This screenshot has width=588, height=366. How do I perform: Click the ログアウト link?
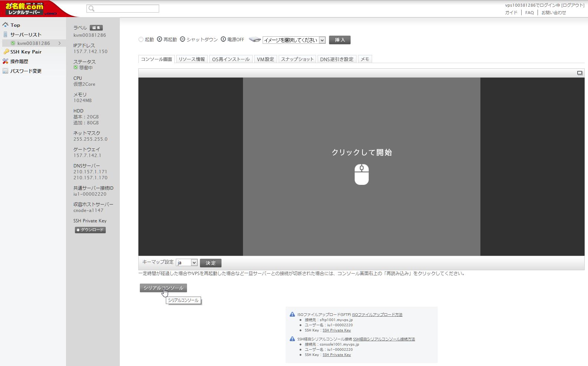573,5
